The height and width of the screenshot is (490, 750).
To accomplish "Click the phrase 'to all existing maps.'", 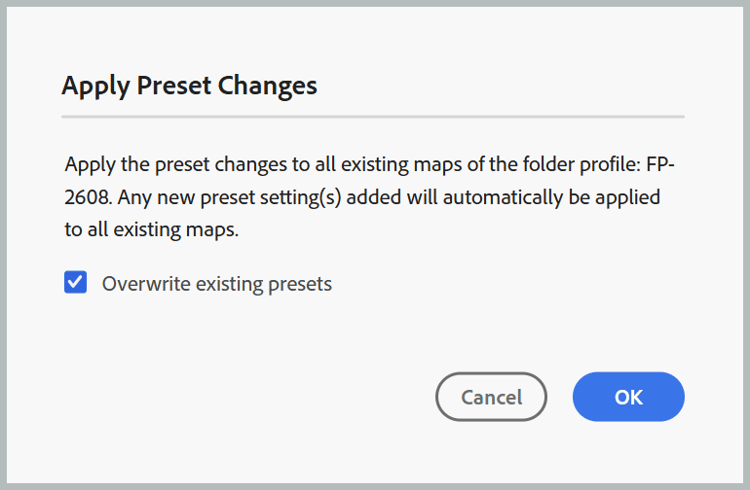I will 152,230.
